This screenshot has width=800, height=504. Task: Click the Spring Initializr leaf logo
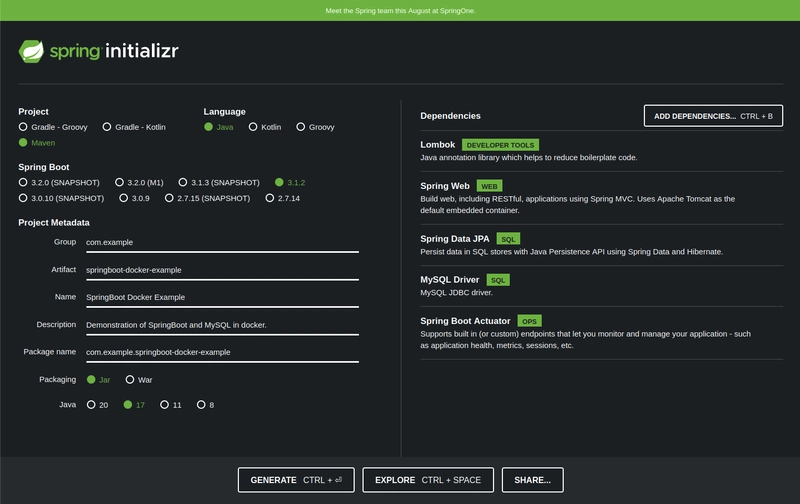tap(31, 51)
